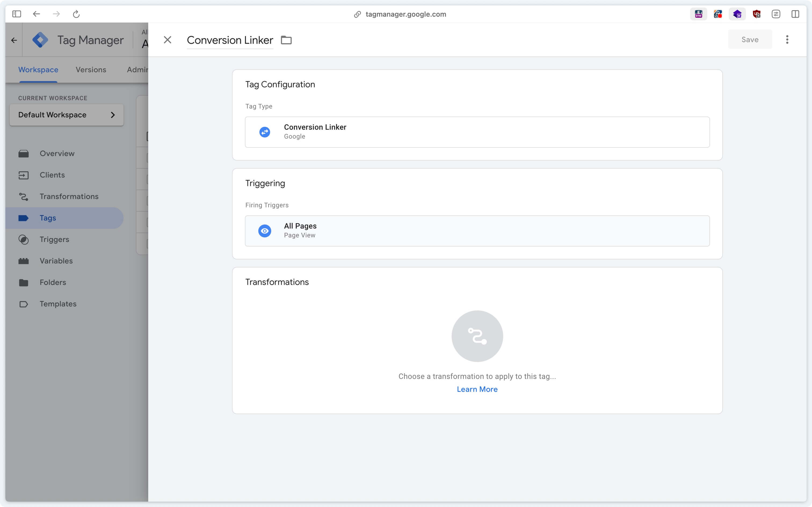Click the Transformations placeholder circle icon
The height and width of the screenshot is (507, 812).
click(x=477, y=336)
